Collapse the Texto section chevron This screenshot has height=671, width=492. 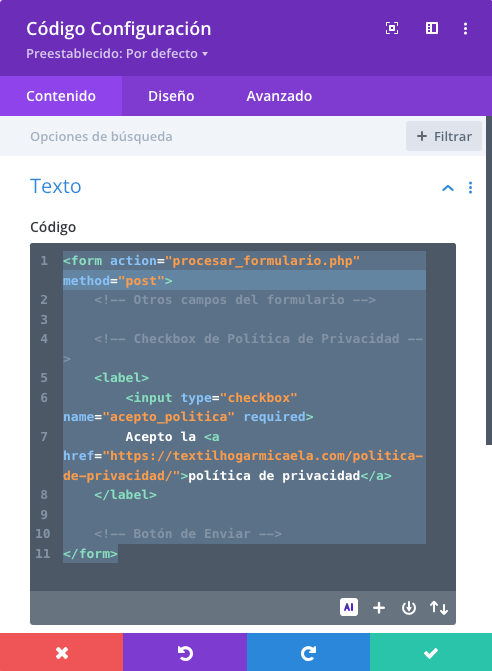click(448, 187)
